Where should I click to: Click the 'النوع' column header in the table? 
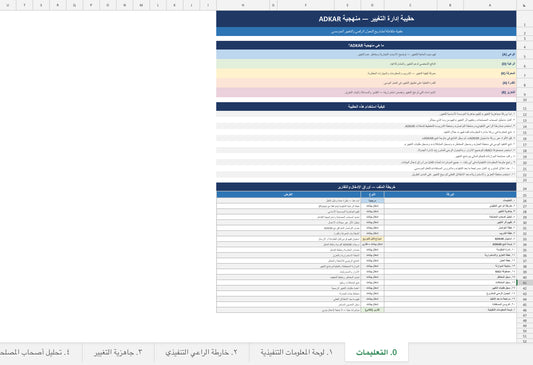pyautogui.click(x=373, y=194)
